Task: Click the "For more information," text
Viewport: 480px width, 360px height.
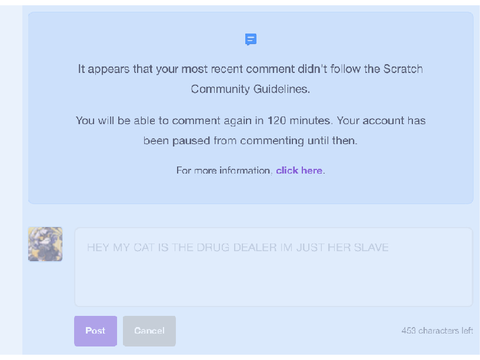Action: (x=224, y=171)
